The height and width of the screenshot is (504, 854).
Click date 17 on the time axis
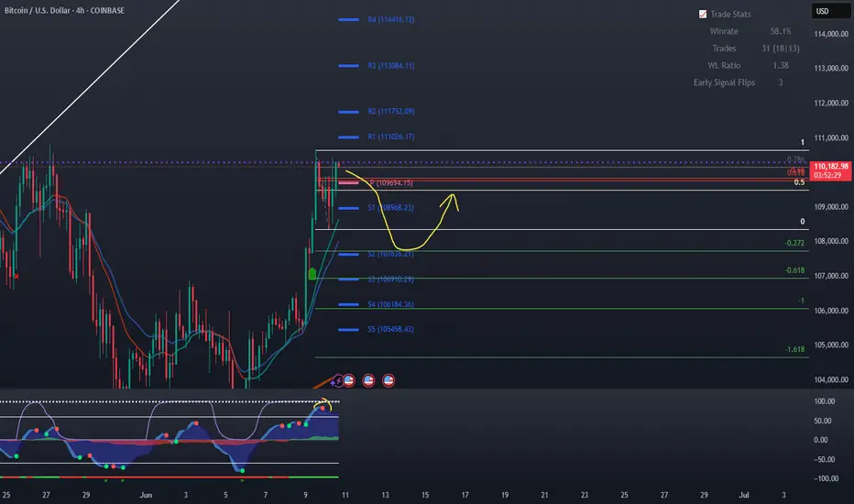click(465, 495)
